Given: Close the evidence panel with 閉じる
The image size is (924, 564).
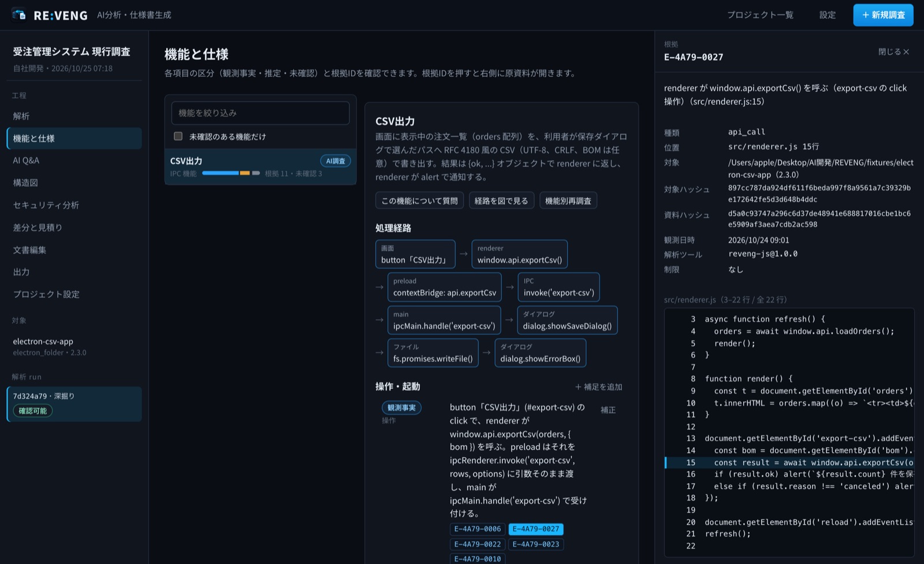Looking at the screenshot, I should click(x=894, y=52).
